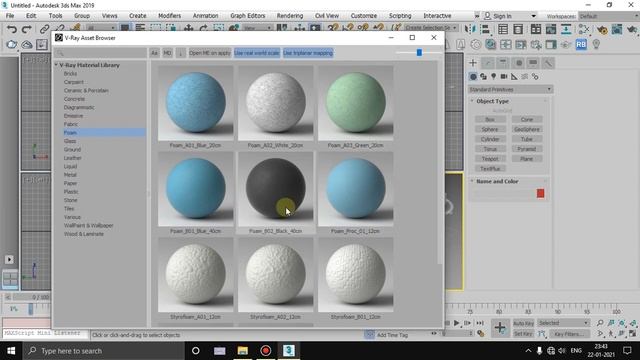This screenshot has width=640, height=360.
Task: Toggle Open ME on apply option
Action: (210, 53)
